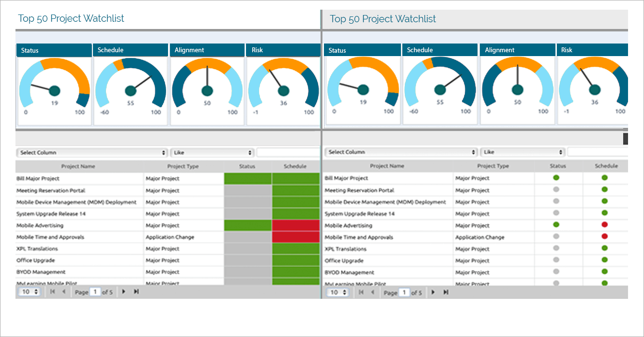Click the last page icon in left pagination
The image size is (644, 337).
(136, 292)
